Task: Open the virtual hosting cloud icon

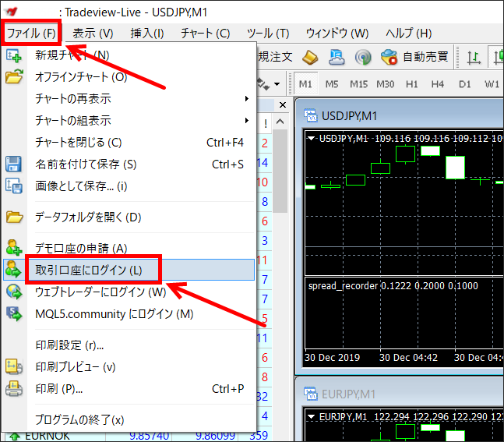Action: coord(337,57)
